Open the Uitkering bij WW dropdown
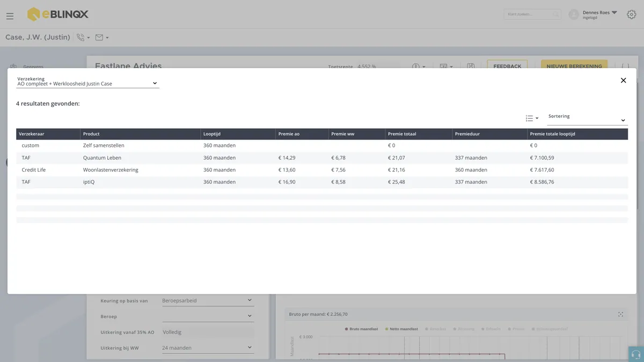 point(208,348)
